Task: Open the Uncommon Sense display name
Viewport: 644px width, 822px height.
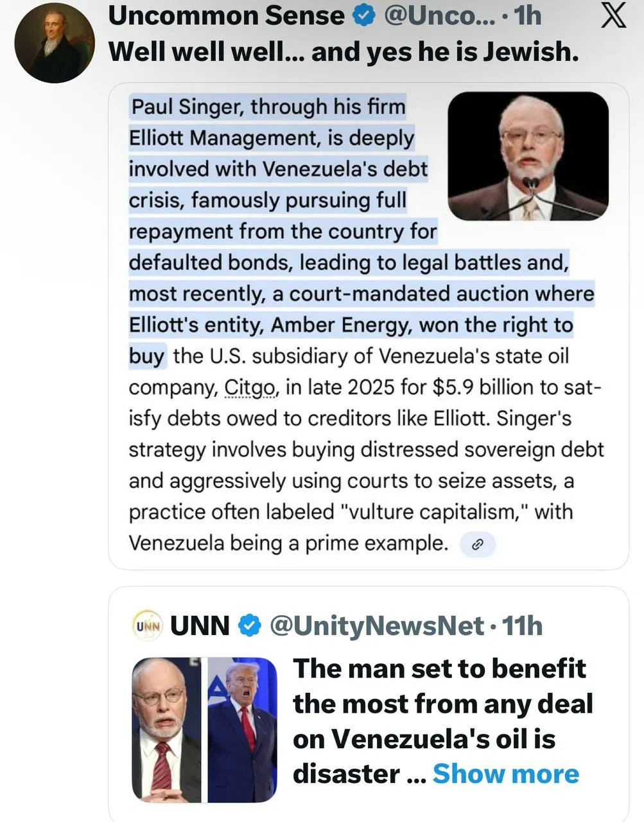Action: (226, 16)
